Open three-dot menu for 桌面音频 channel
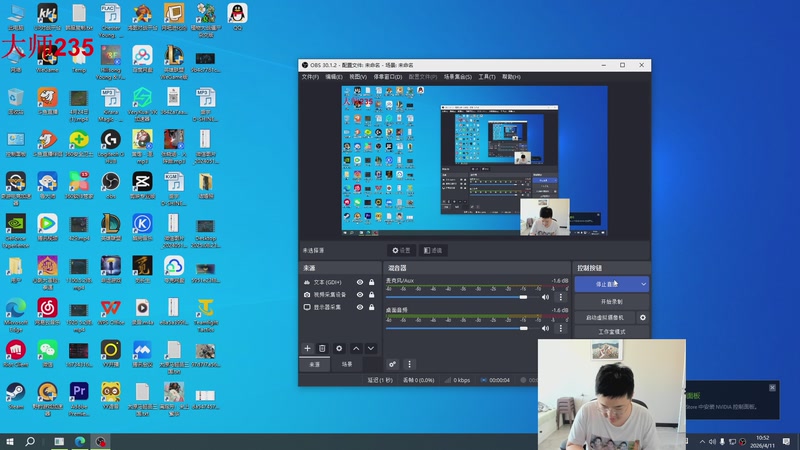This screenshot has width=800, height=450. [561, 329]
